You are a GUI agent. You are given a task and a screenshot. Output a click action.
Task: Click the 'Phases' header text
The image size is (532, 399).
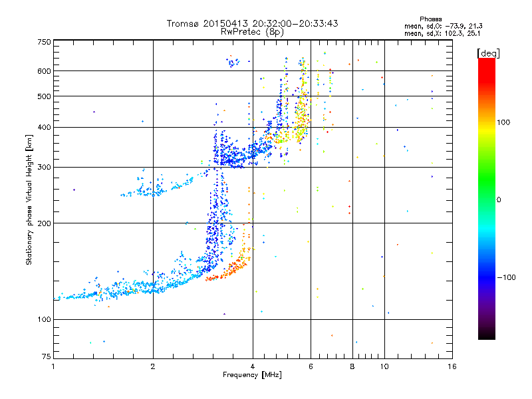(430, 19)
